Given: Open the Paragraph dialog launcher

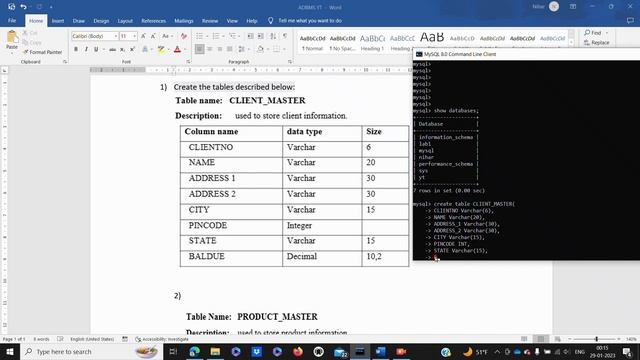Looking at the screenshot, I should click(290, 62).
